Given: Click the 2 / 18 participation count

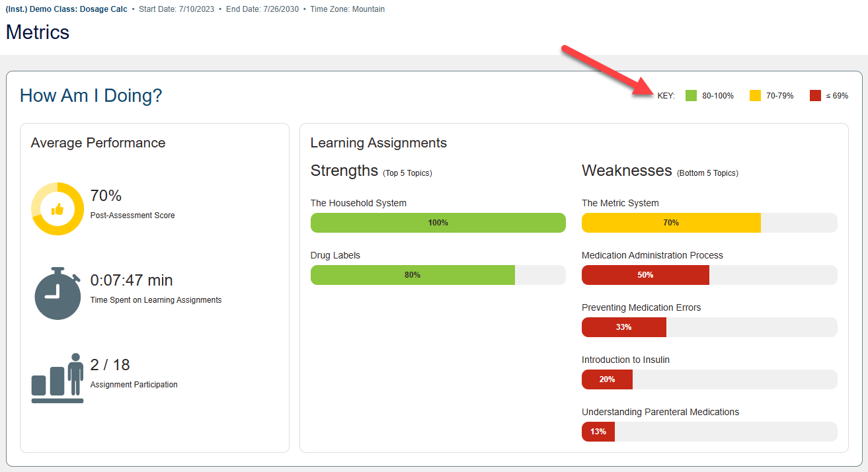Looking at the screenshot, I should pos(110,365).
